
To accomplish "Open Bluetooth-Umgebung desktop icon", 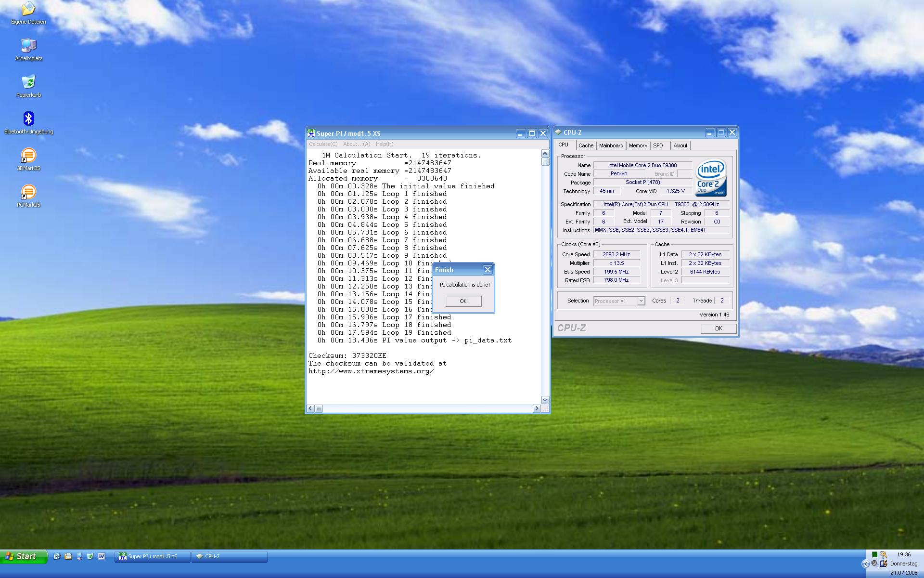I will click(28, 119).
